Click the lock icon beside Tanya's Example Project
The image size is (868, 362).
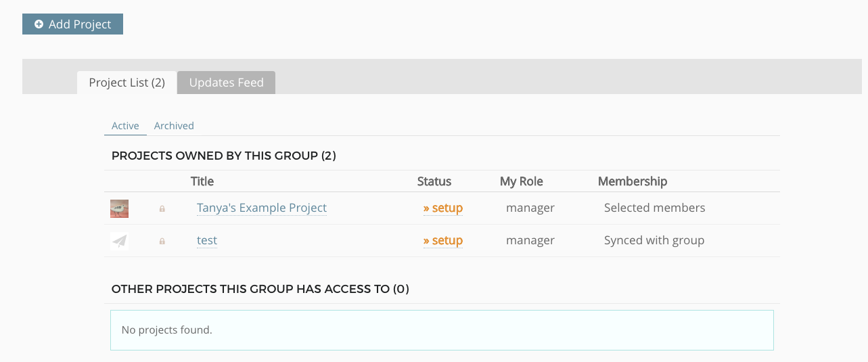click(162, 209)
